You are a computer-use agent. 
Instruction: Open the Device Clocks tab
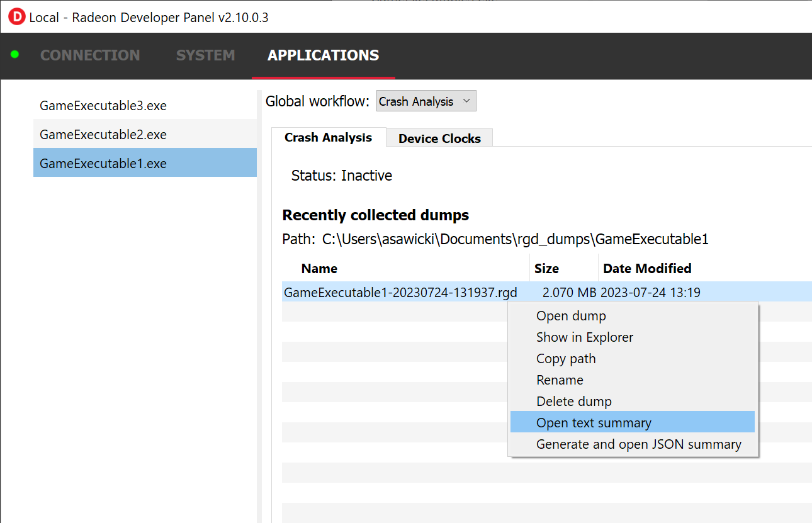point(439,138)
